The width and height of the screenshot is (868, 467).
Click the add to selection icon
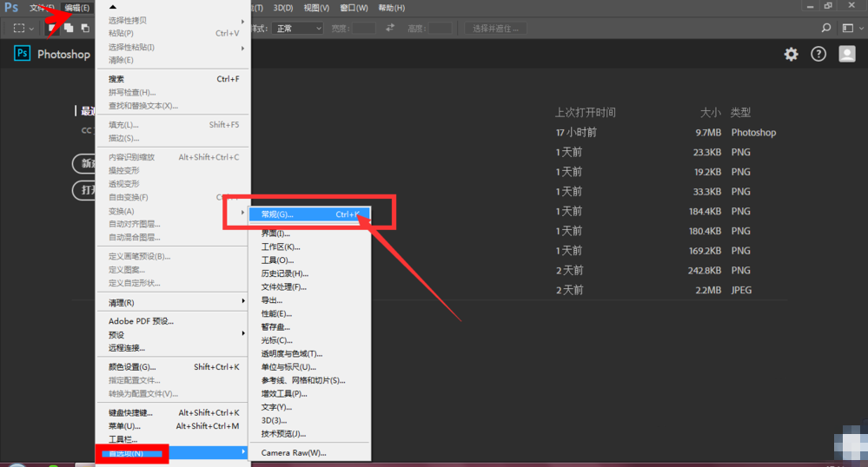click(x=69, y=28)
